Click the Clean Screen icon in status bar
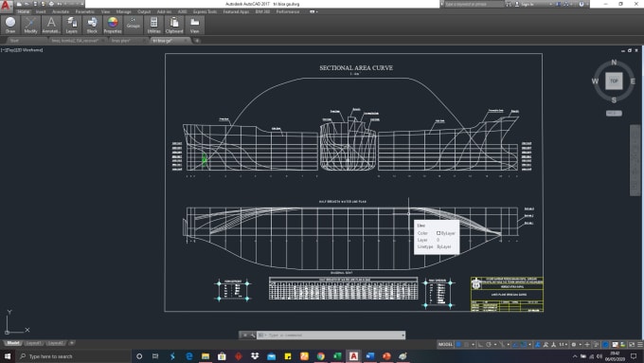644x363 pixels. [x=632, y=344]
